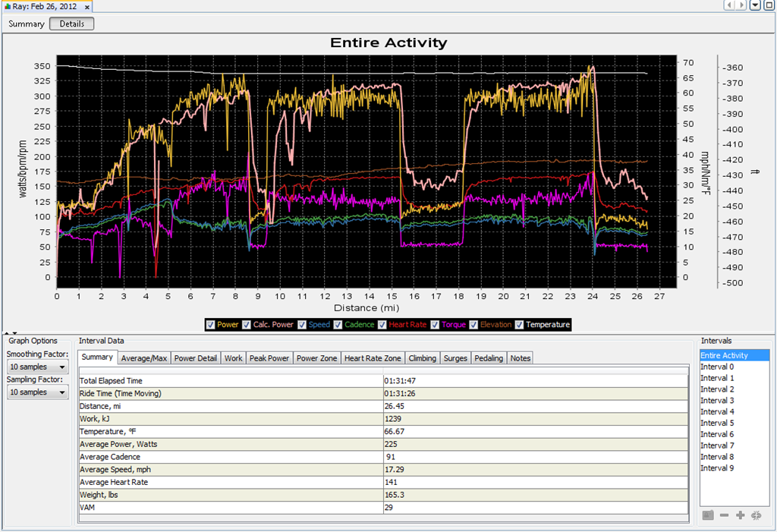Click the Summary view button
Screen dimensions: 777x532
(x=27, y=24)
